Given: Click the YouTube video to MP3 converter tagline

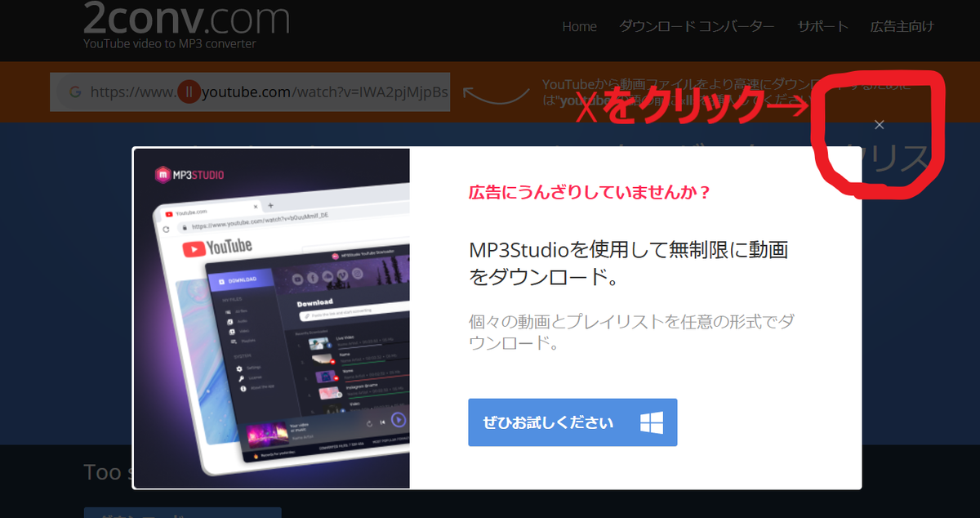Looking at the screenshot, I should (169, 43).
